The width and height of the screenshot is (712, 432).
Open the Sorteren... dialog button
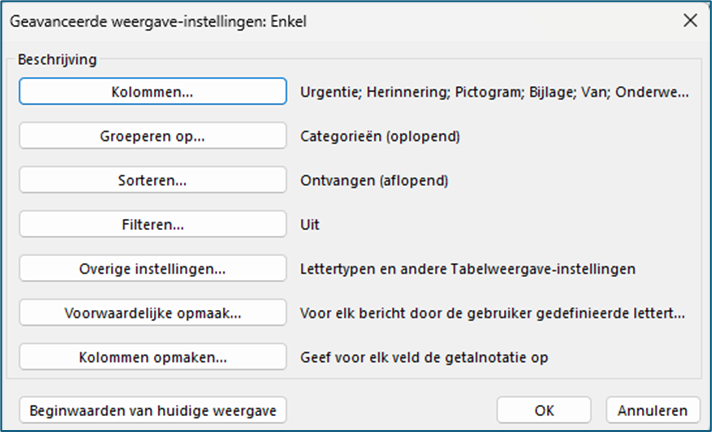click(152, 180)
